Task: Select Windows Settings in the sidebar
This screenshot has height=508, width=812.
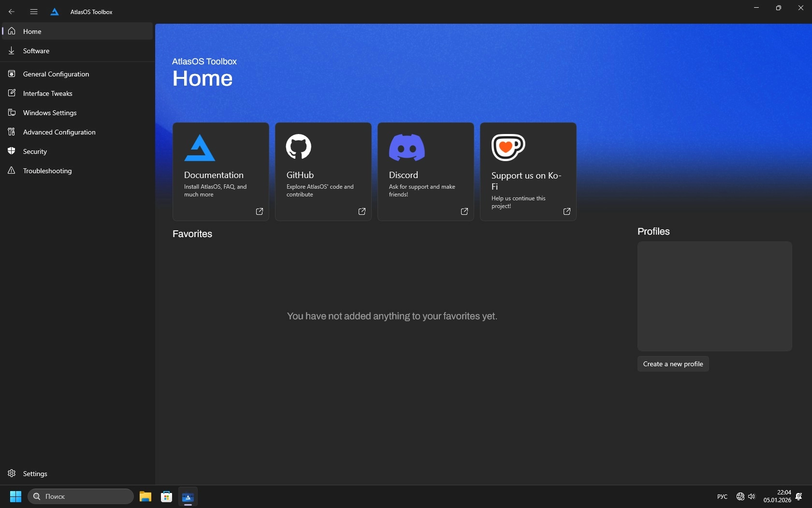Action: pos(77,112)
